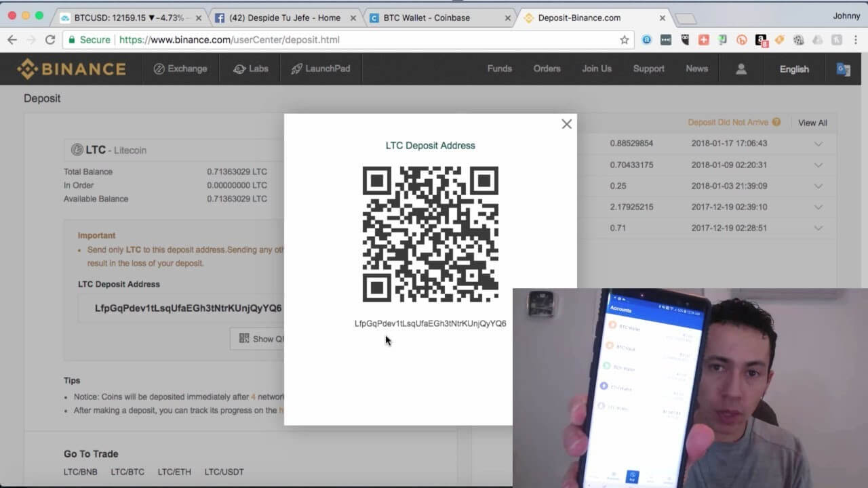Expand the 0.25 deposit history row
This screenshot has height=488, width=868.
coord(818,186)
